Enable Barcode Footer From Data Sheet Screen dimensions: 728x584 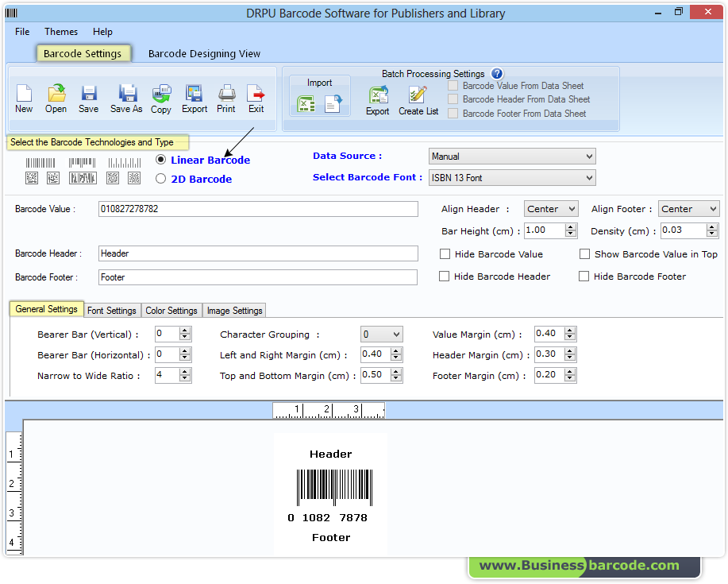click(x=453, y=114)
